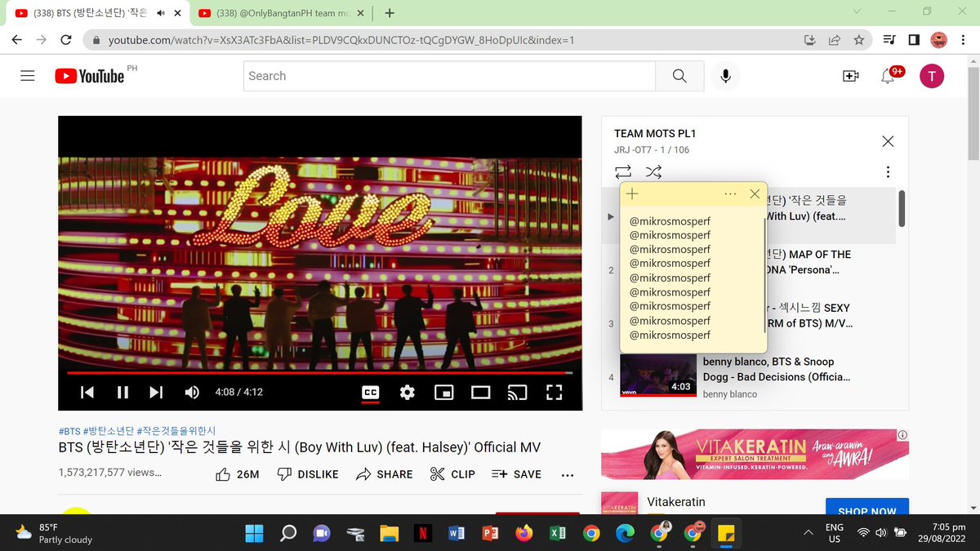Screen dimensions: 980x551
Task: Toggle theater mode view
Action: click(480, 393)
